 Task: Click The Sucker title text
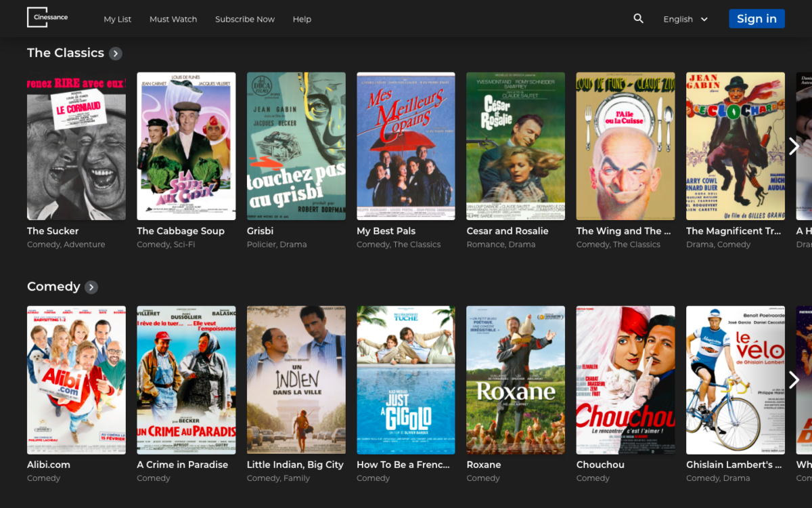click(53, 231)
